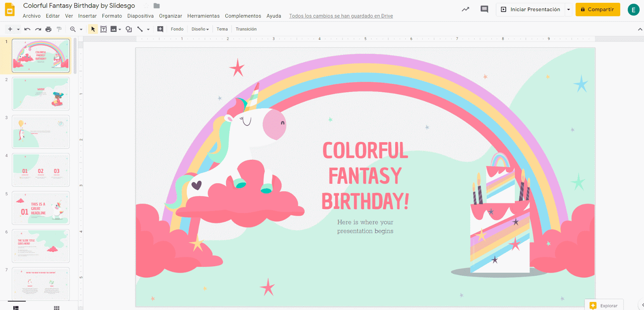This screenshot has width=644, height=310.
Task: Select slide 4 thumbnail with 01 02 03
Action: [x=41, y=170]
